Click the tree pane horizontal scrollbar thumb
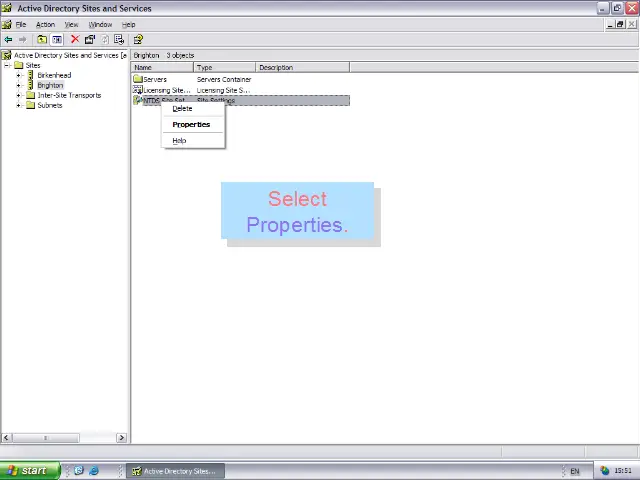Viewport: 640px width, 480px height. tap(45, 438)
